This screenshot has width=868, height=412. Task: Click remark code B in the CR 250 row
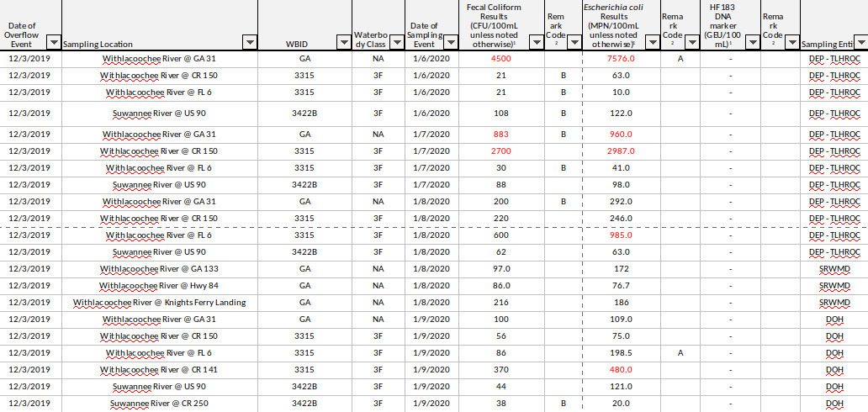(563, 403)
